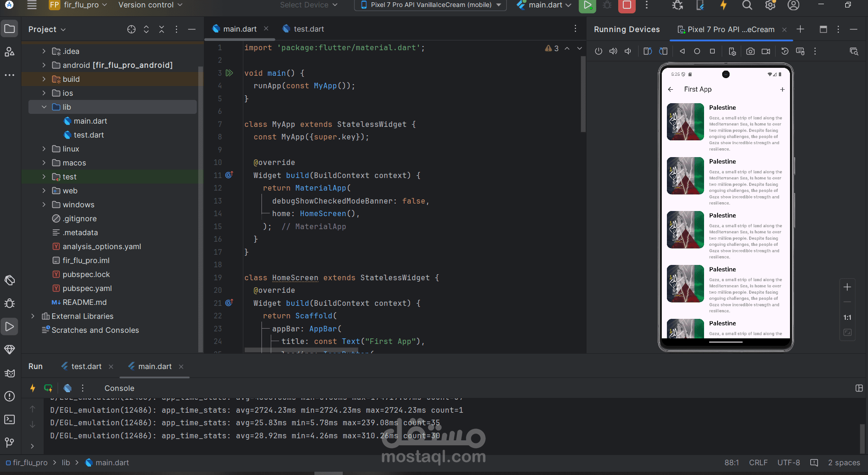Image resolution: width=868 pixels, height=475 pixels.
Task: Click the run gutter icon beside main()
Action: pyautogui.click(x=229, y=73)
